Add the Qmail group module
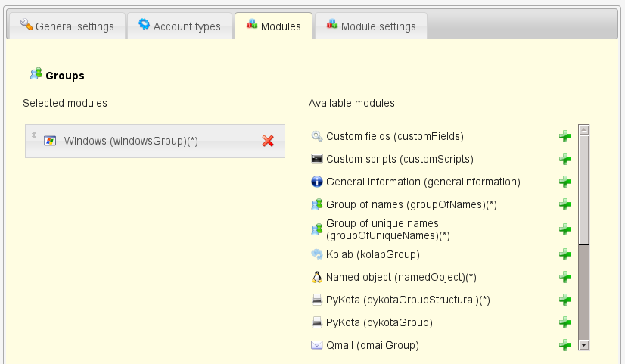The height and width of the screenshot is (364, 625). (564, 346)
